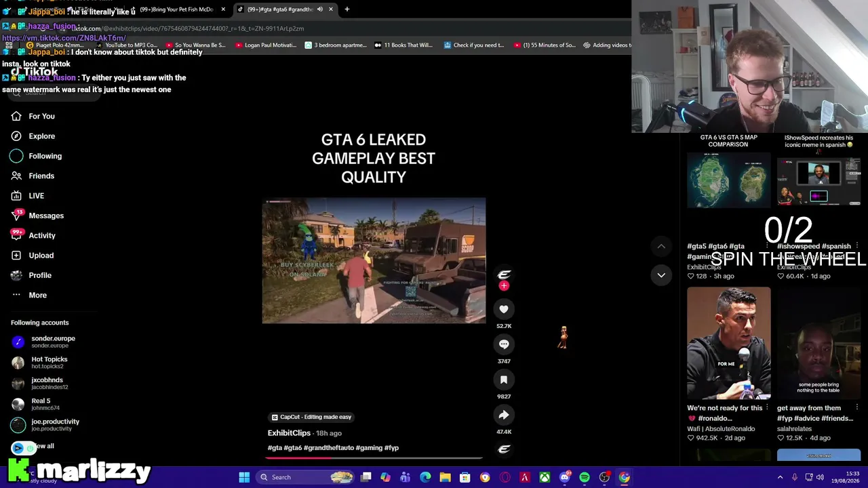The width and height of the screenshot is (868, 488).
Task: Like the GTA 6 video with heart icon
Action: [x=504, y=309]
